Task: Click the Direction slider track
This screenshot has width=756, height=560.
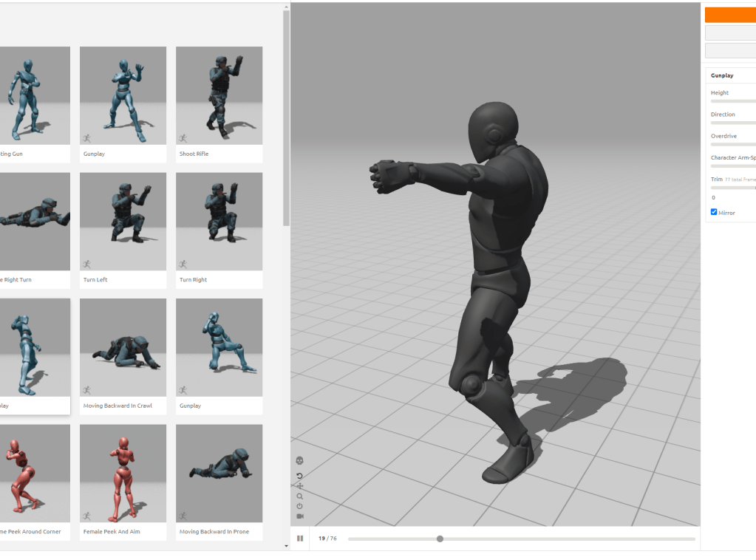Action: click(x=732, y=123)
